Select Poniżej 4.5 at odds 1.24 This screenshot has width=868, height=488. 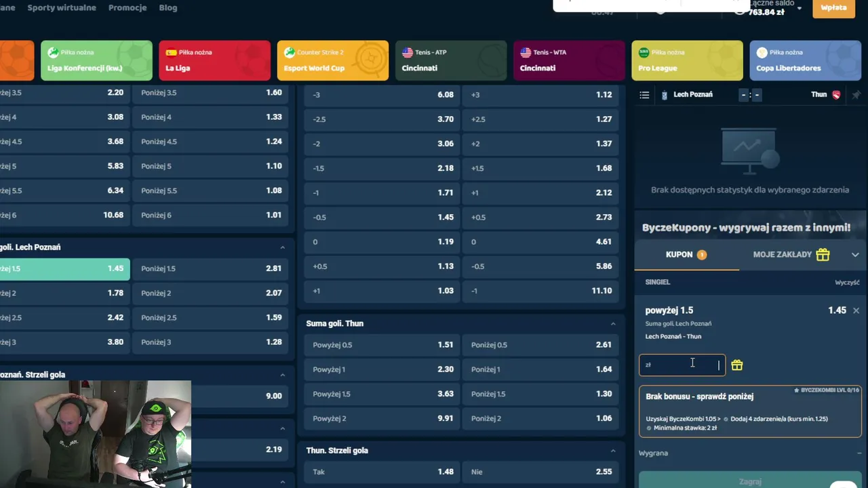210,142
